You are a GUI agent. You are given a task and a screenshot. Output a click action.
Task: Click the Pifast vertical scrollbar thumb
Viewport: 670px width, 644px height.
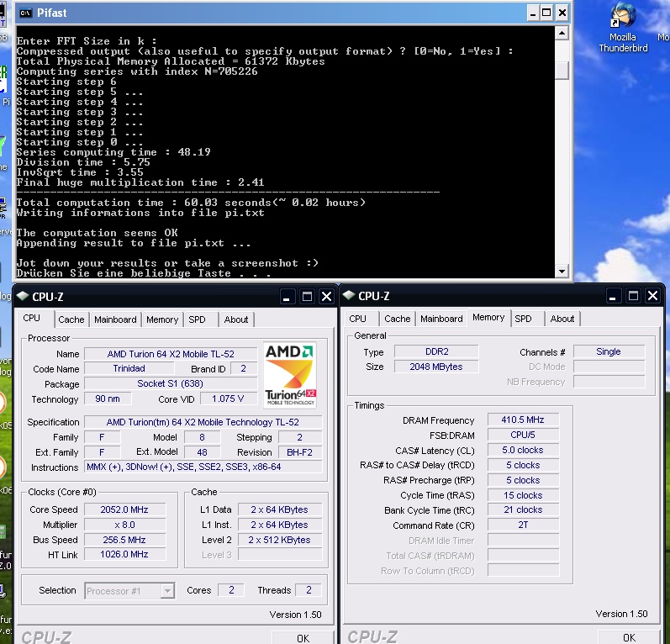click(x=562, y=71)
